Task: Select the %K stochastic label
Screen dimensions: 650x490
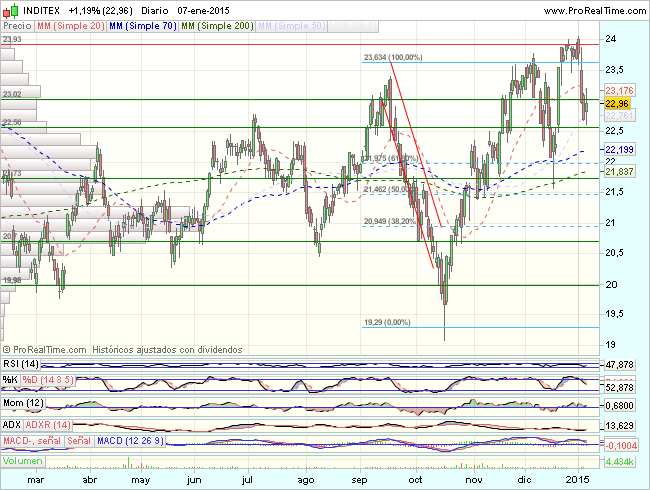Action: click(10, 381)
